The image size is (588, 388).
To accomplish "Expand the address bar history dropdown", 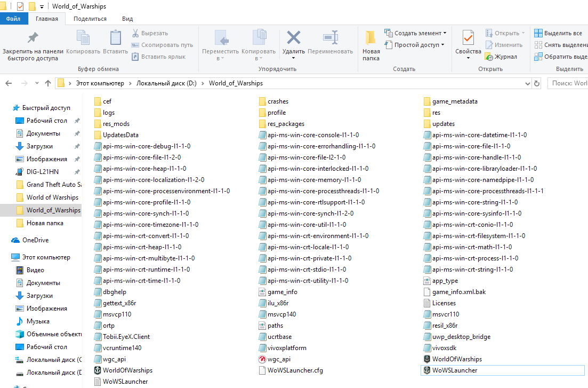I will 528,83.
